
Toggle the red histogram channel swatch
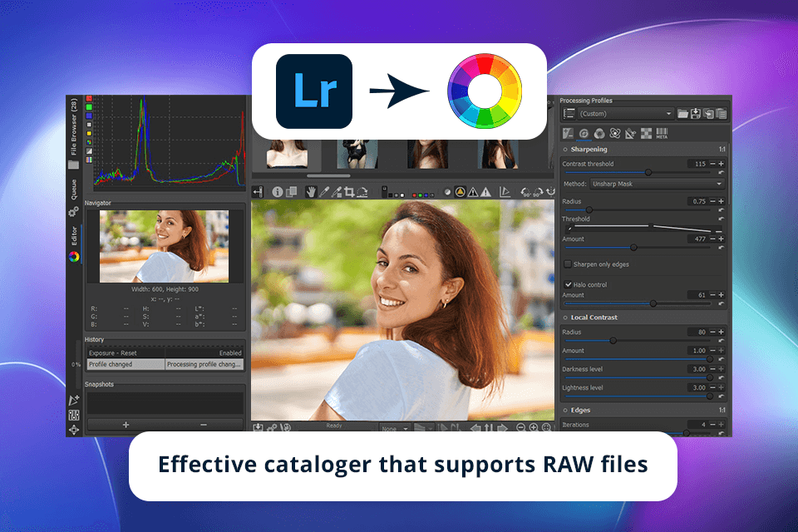pyautogui.click(x=89, y=98)
